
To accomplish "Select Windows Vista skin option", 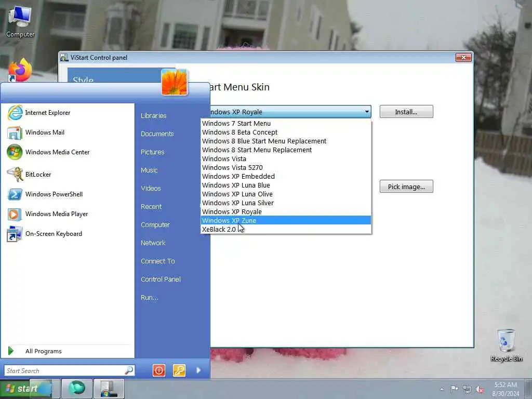I will coord(286,159).
